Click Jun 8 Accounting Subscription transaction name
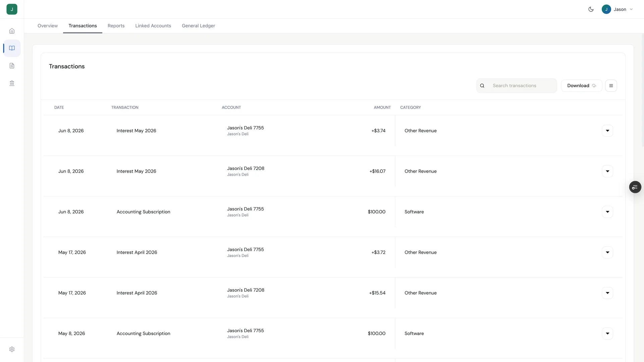 143,212
